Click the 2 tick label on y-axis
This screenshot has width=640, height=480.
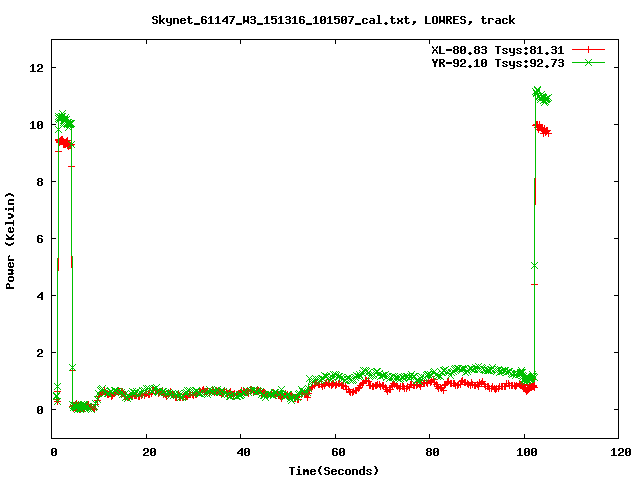coord(40,353)
